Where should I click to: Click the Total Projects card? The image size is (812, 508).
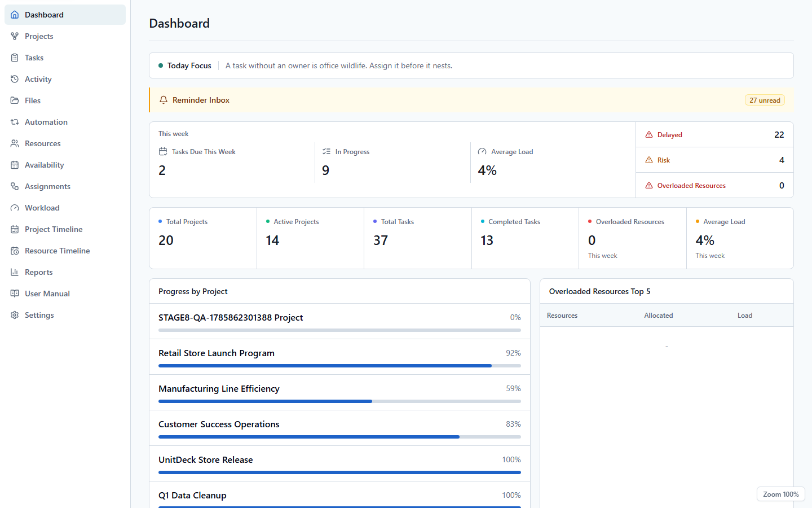click(203, 238)
